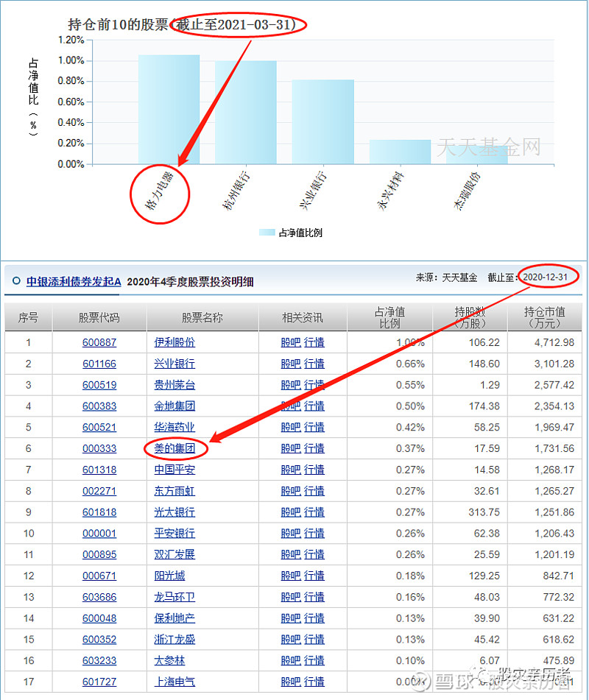The image size is (589, 700).
Task: Open the 中银添利债券发起A fund link
Action: (x=73, y=282)
